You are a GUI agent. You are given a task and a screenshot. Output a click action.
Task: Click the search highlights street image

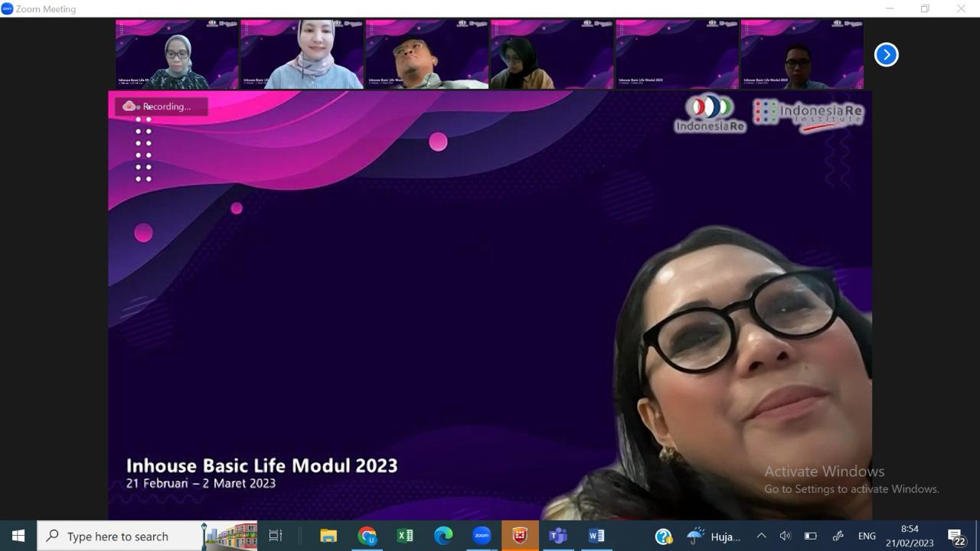[x=230, y=536]
